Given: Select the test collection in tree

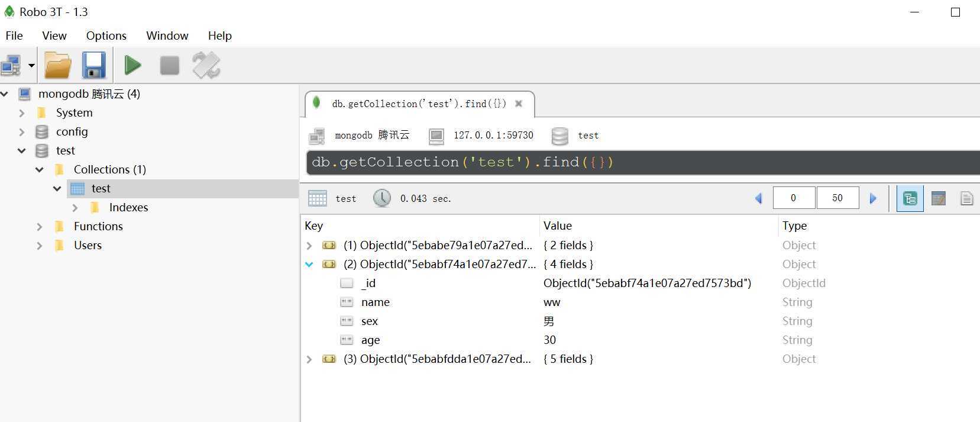Looking at the screenshot, I should (x=101, y=188).
